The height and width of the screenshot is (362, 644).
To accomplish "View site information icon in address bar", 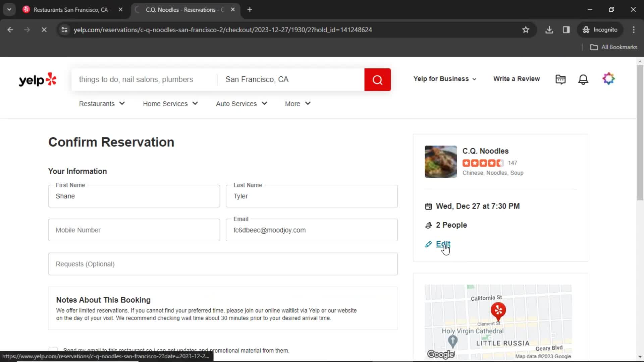I will pyautogui.click(x=64, y=30).
